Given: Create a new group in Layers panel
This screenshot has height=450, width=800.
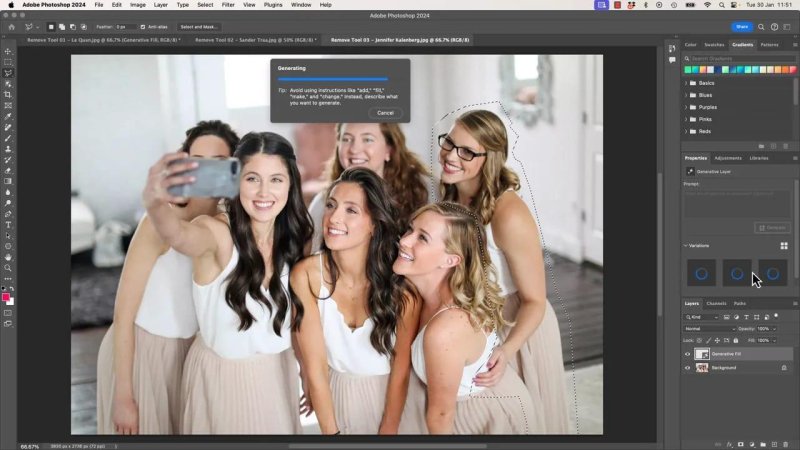Looking at the screenshot, I should [763, 445].
